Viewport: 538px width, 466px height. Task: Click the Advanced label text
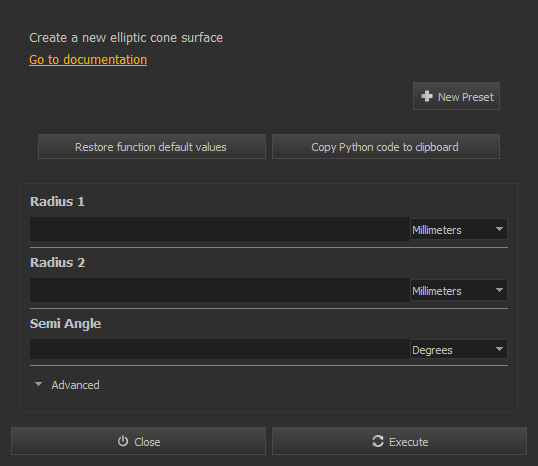tap(75, 385)
